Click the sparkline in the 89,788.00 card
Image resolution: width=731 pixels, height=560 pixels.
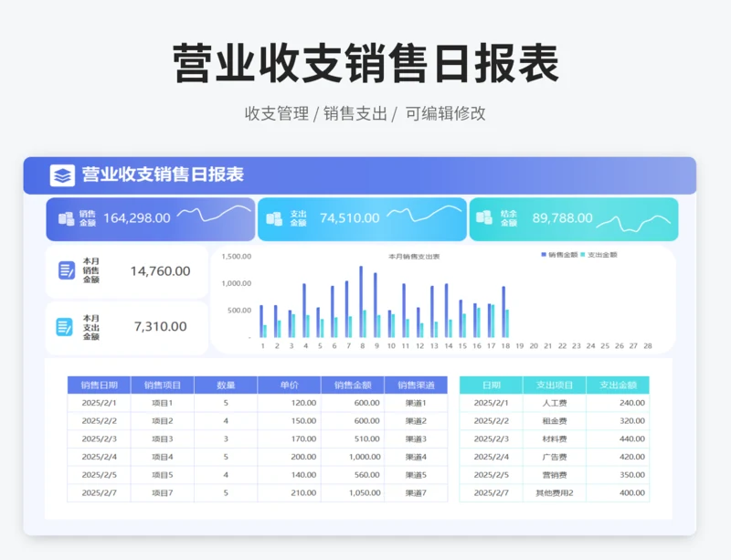tap(634, 223)
